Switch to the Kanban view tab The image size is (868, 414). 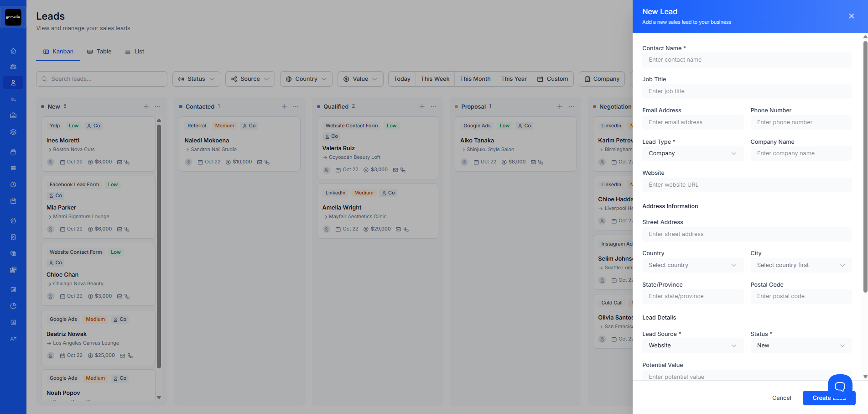pos(58,52)
